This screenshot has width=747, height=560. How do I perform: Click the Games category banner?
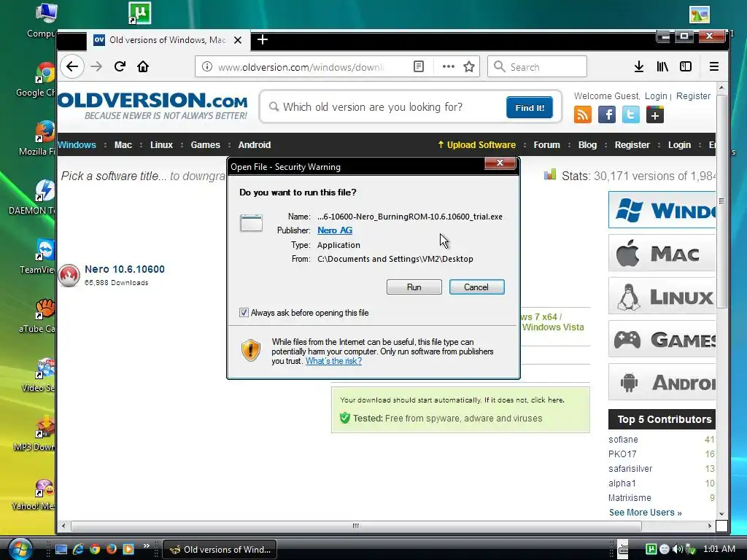662,339
